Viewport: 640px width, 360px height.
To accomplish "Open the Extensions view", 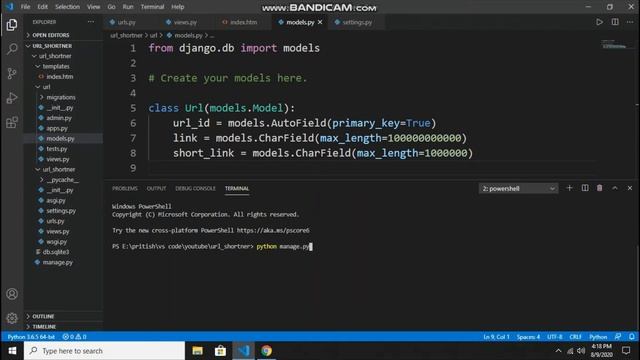I will (x=12, y=122).
